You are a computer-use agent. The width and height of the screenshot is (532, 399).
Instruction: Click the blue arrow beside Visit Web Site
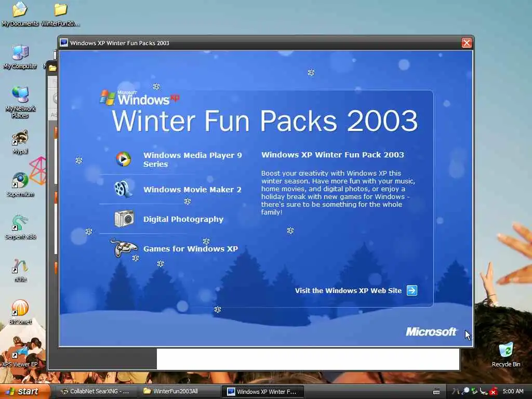click(x=412, y=290)
